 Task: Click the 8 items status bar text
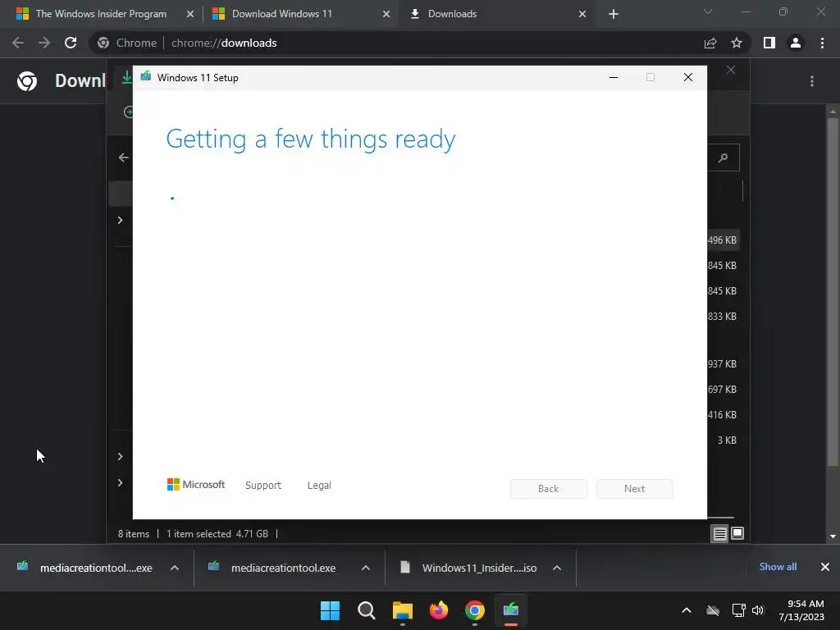click(134, 534)
